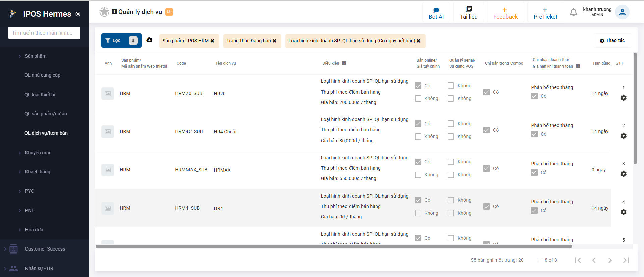644x277 pixels.
Task: Open settings gear for row HRM4C_SUB
Action: coord(624,136)
